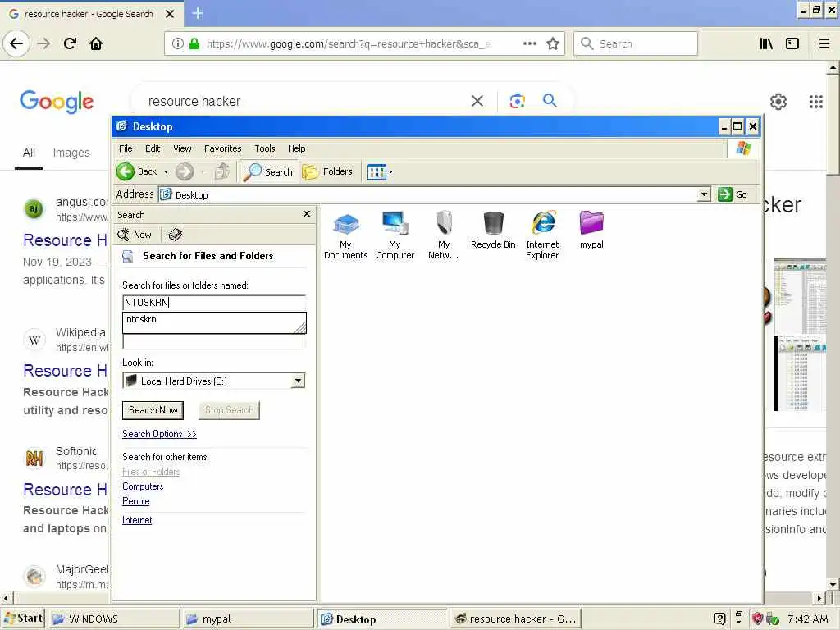
Task: Expand the Forward button history dropdown arrow
Action: [x=203, y=172]
